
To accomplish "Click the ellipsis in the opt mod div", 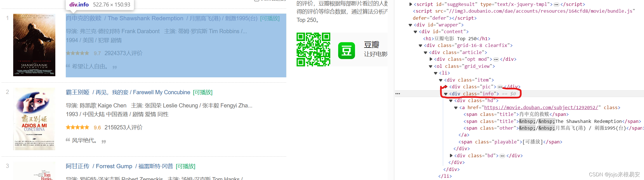I will pyautogui.click(x=496, y=59).
